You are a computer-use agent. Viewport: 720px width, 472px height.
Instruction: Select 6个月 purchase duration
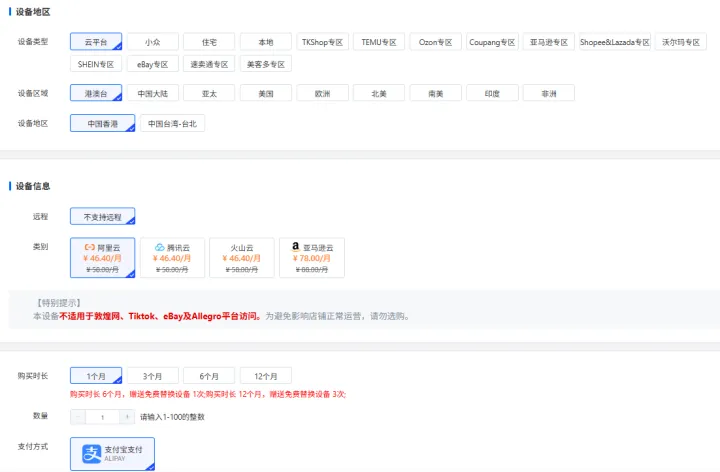[209, 376]
